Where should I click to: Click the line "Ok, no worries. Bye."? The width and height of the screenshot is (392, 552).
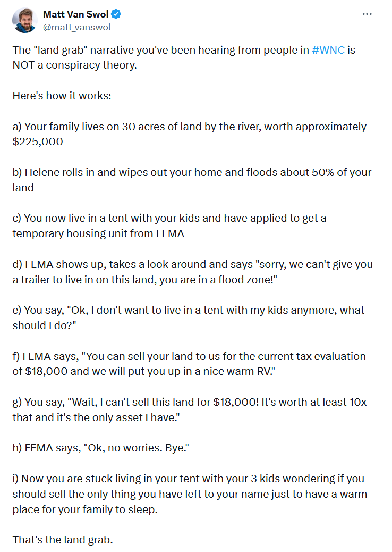click(x=101, y=448)
